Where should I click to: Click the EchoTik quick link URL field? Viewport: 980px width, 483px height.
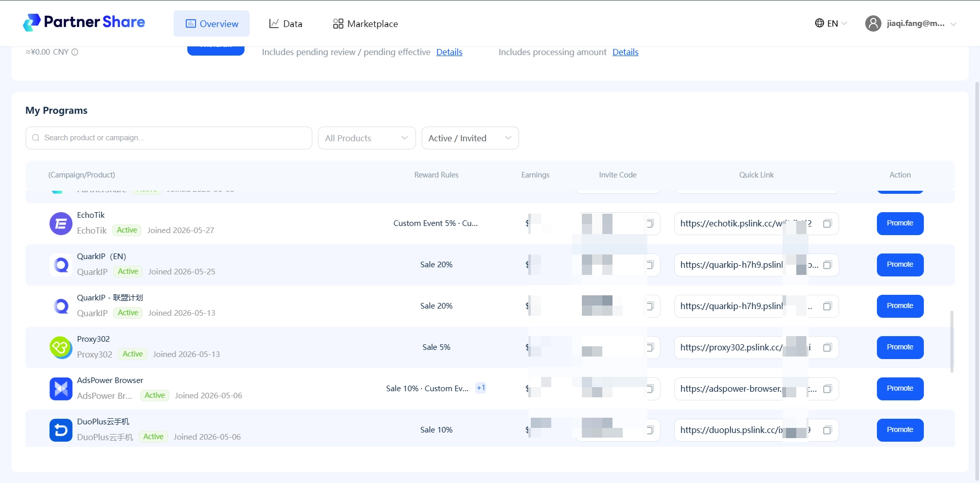(x=756, y=223)
